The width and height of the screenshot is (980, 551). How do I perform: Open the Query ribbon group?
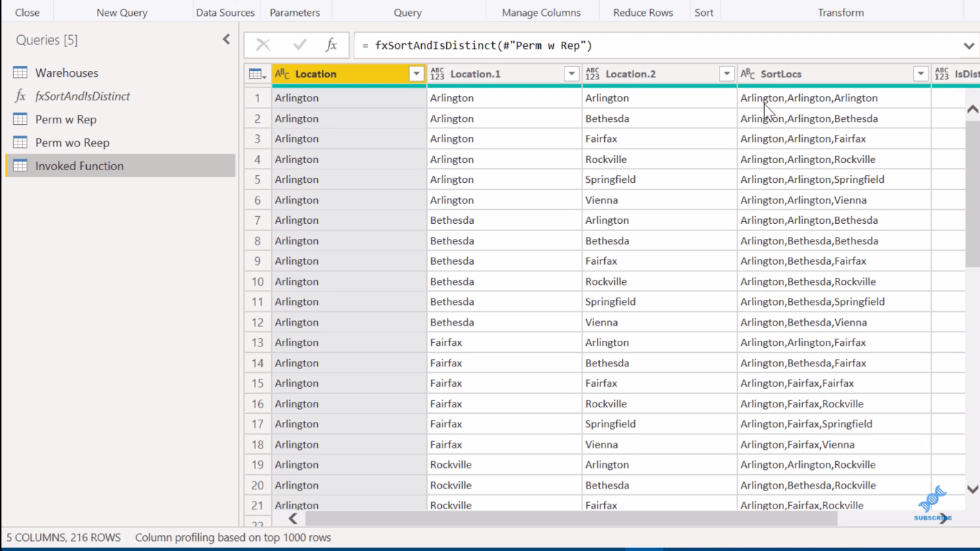[x=407, y=12]
